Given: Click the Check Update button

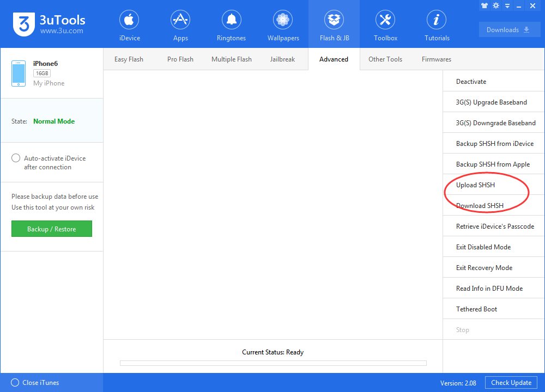Looking at the screenshot, I should (511, 383).
